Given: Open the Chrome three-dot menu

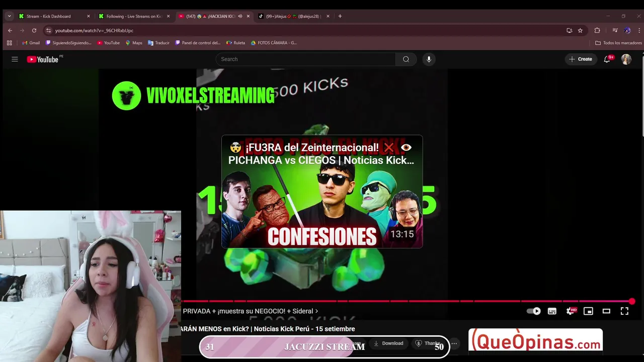Looking at the screenshot, I should point(638,30).
